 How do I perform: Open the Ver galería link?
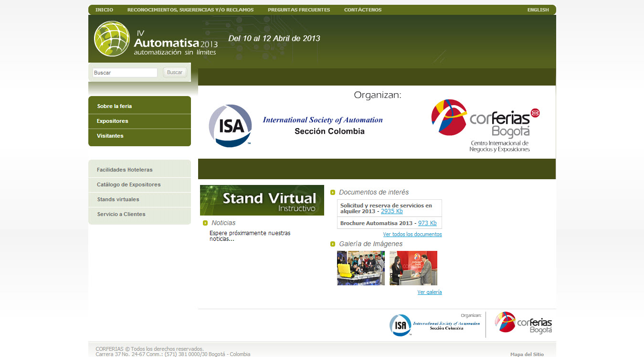coord(430,292)
